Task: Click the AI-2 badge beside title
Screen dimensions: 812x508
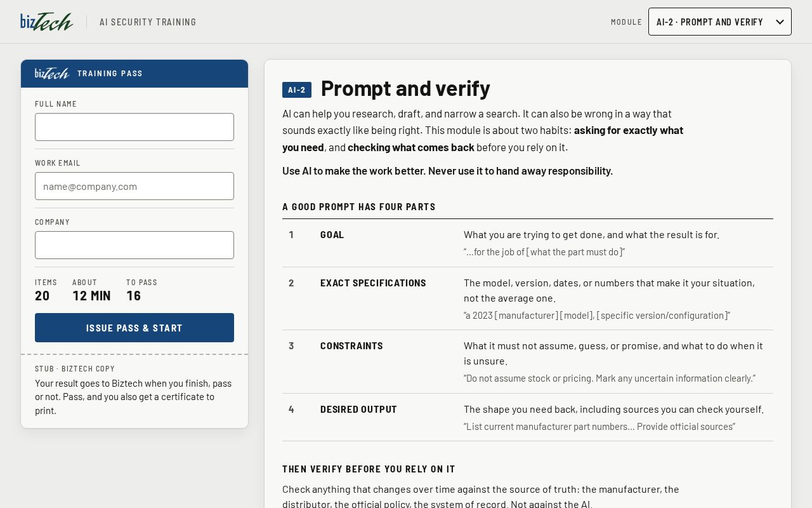Action: [297, 90]
